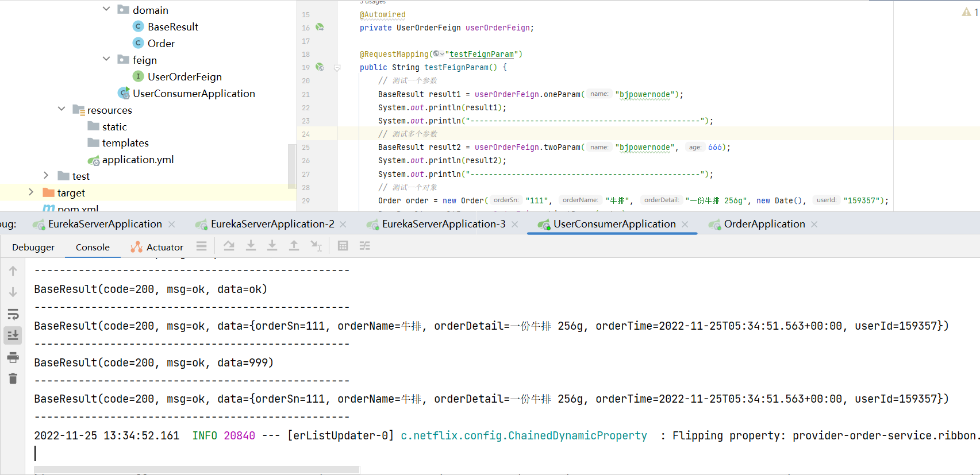Click the console Print icon
This screenshot has height=475, width=980.
[x=13, y=357]
